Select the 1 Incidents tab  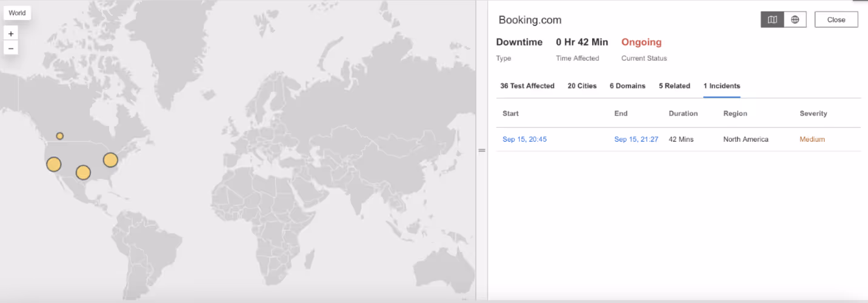[x=721, y=86]
